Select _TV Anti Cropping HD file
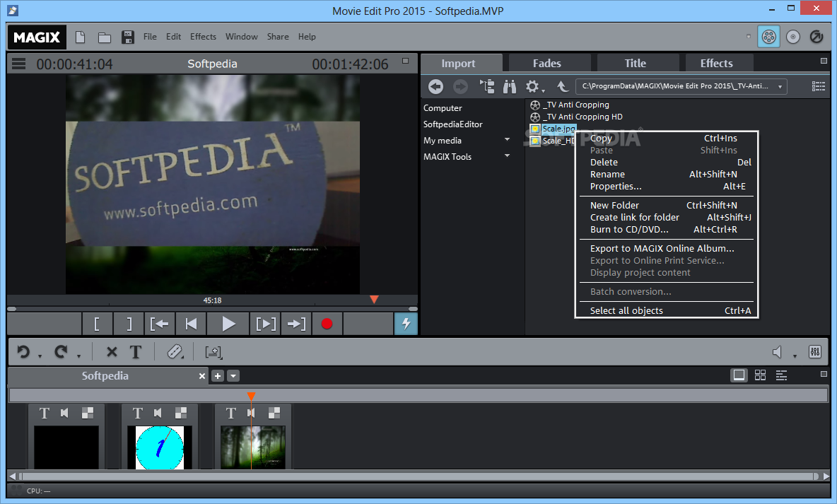This screenshot has height=504, width=837. coord(577,117)
